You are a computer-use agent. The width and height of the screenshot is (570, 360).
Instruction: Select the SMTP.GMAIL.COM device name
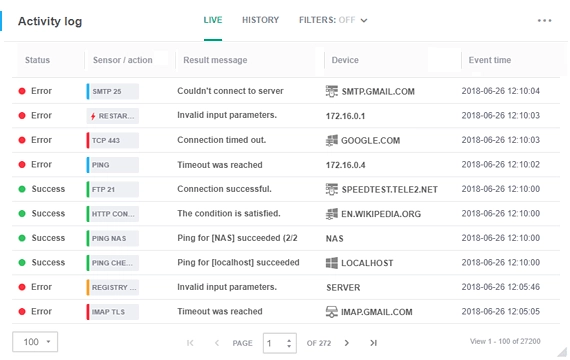[378, 92]
